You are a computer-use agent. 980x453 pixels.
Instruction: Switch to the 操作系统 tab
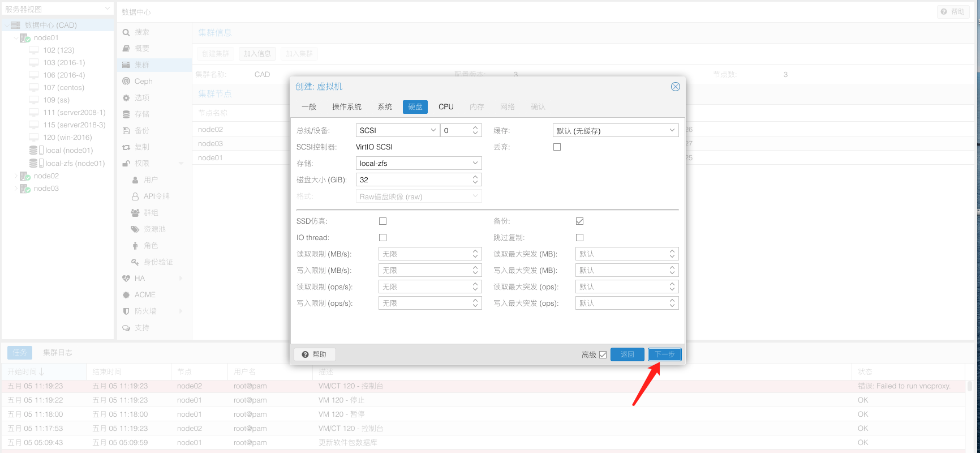(x=347, y=107)
